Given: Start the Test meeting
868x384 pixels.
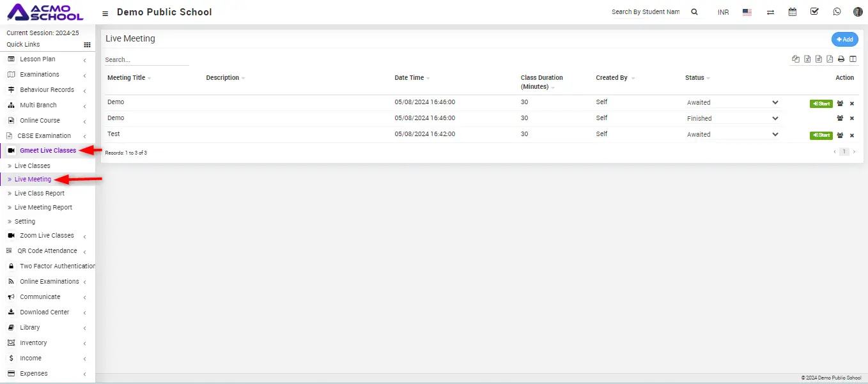Looking at the screenshot, I should click(821, 135).
